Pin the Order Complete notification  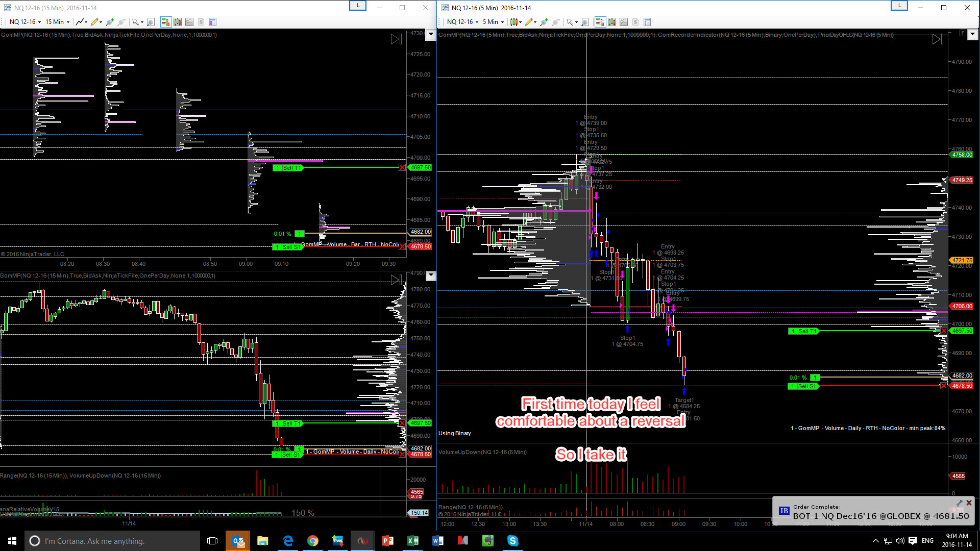960,503
